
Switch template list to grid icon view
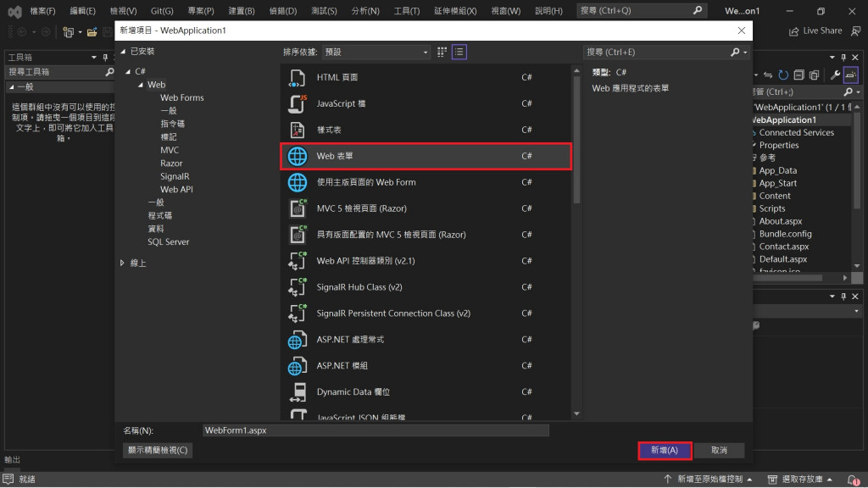pyautogui.click(x=442, y=52)
